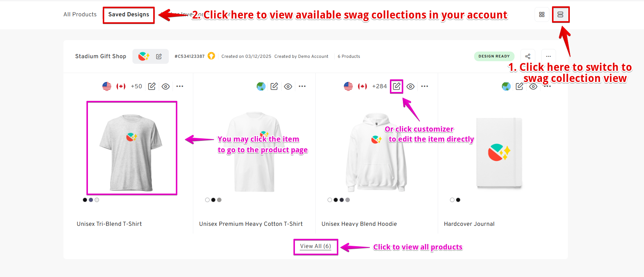Switch to the All Products tab

coord(80,14)
